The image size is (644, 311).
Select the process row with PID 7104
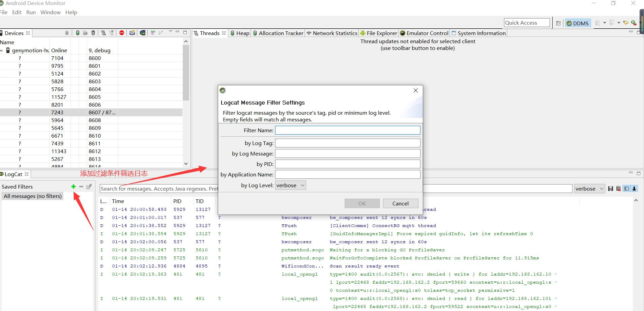pos(91,58)
